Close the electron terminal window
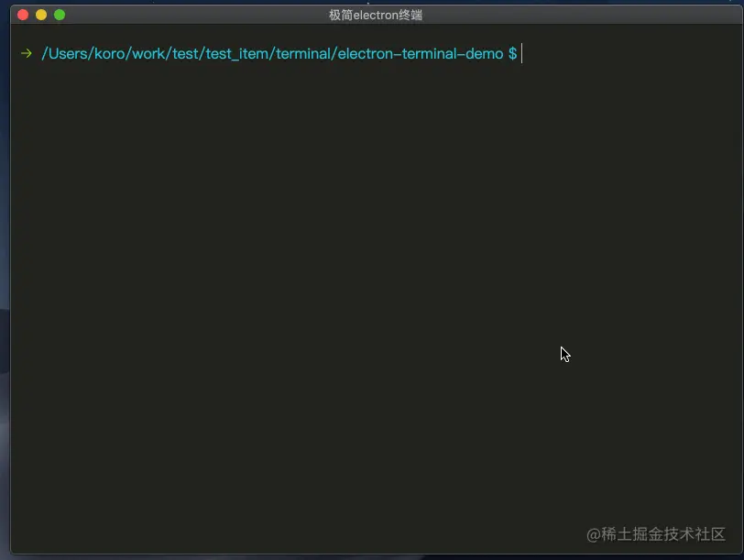The image size is (744, 560). click(x=23, y=15)
